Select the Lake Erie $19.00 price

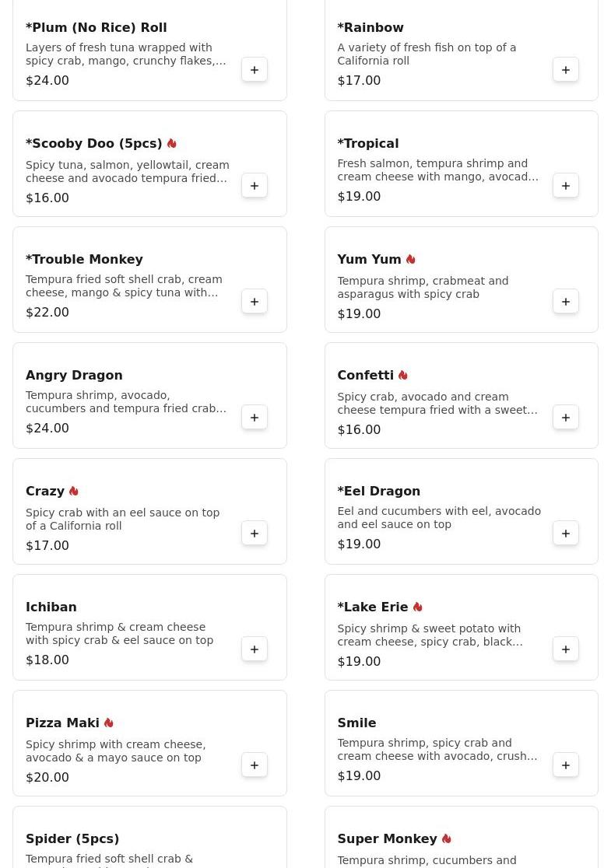[359, 661]
